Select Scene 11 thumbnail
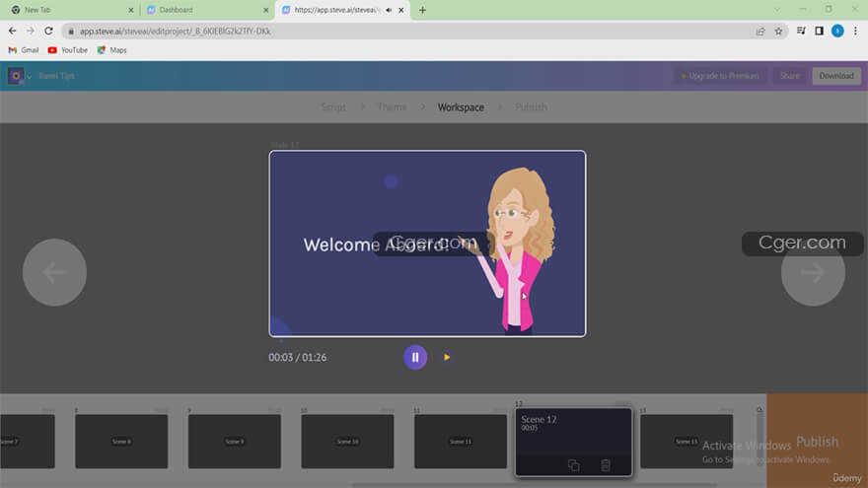The height and width of the screenshot is (488, 868). point(460,442)
